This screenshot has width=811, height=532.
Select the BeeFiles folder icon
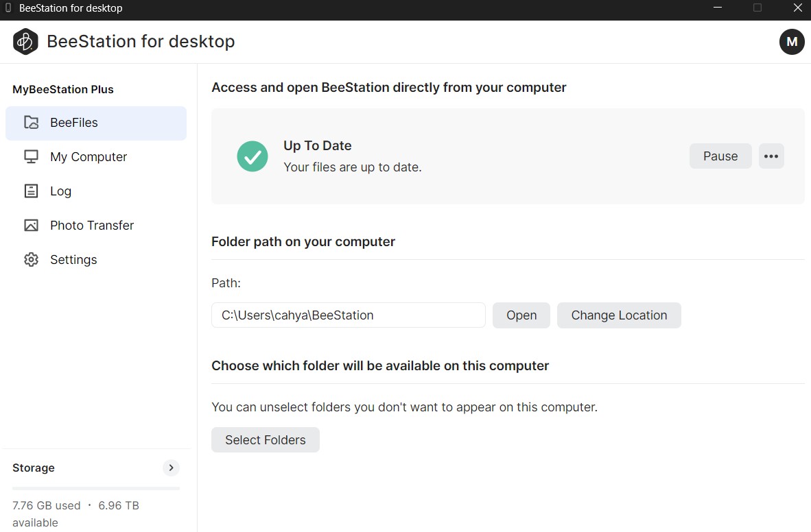31,123
